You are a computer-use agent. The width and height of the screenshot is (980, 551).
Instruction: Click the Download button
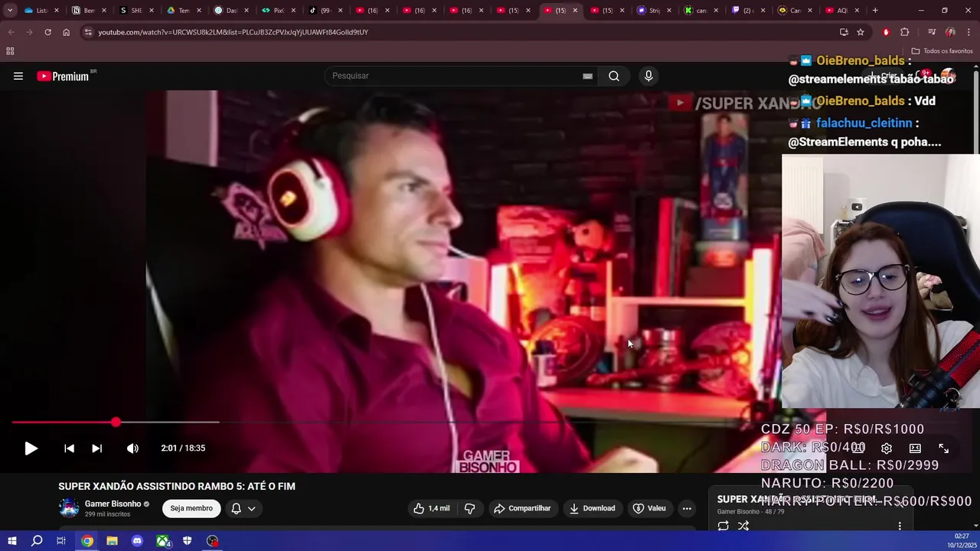click(x=592, y=508)
